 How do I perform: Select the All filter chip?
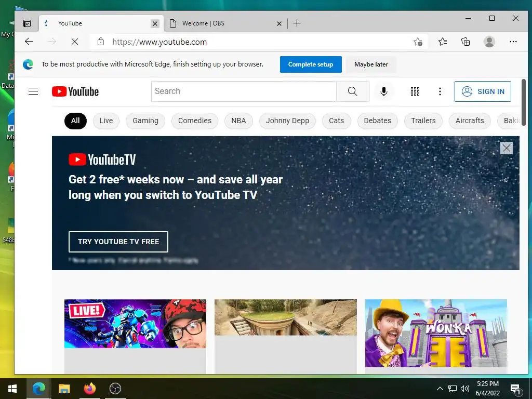tap(75, 121)
